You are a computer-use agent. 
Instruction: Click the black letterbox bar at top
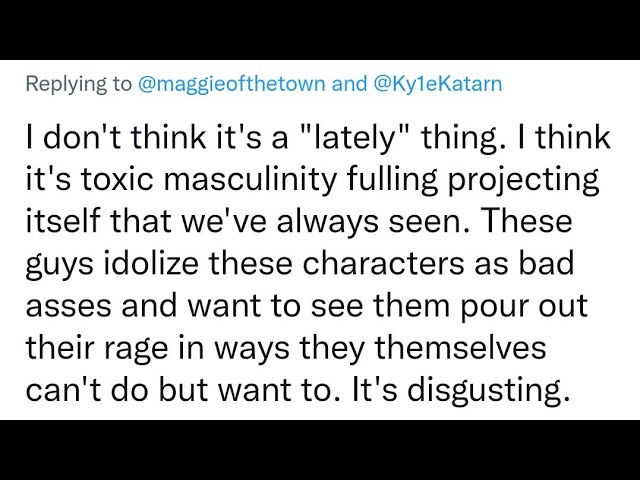[x=320, y=29]
